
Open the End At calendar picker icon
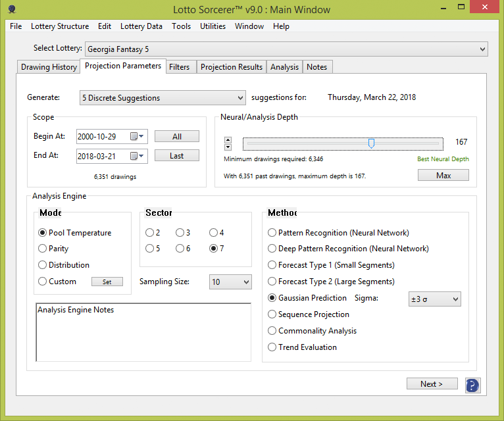137,156
